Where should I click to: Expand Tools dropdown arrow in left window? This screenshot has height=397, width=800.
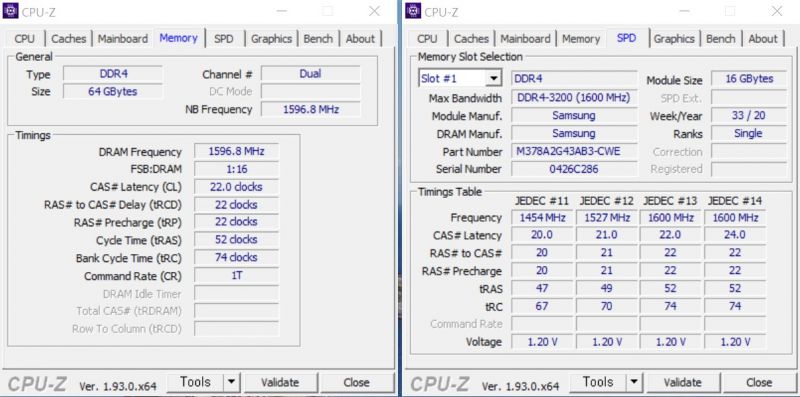tap(232, 382)
